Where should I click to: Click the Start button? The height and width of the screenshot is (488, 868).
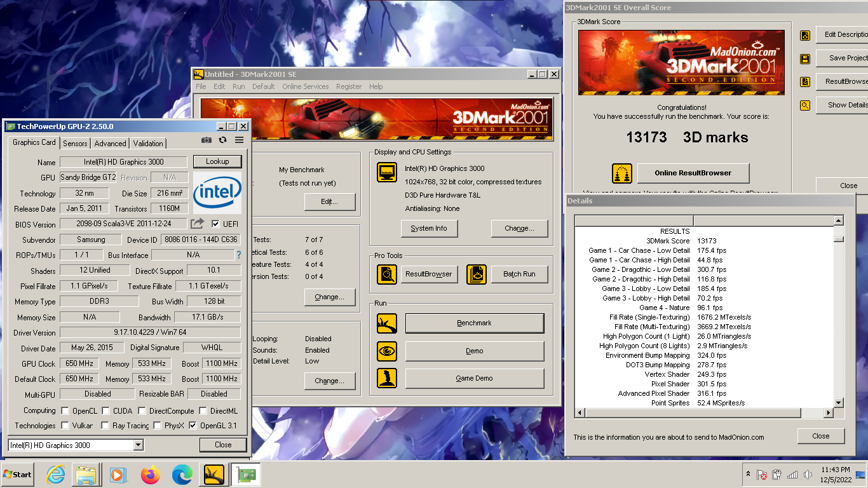pos(18,475)
